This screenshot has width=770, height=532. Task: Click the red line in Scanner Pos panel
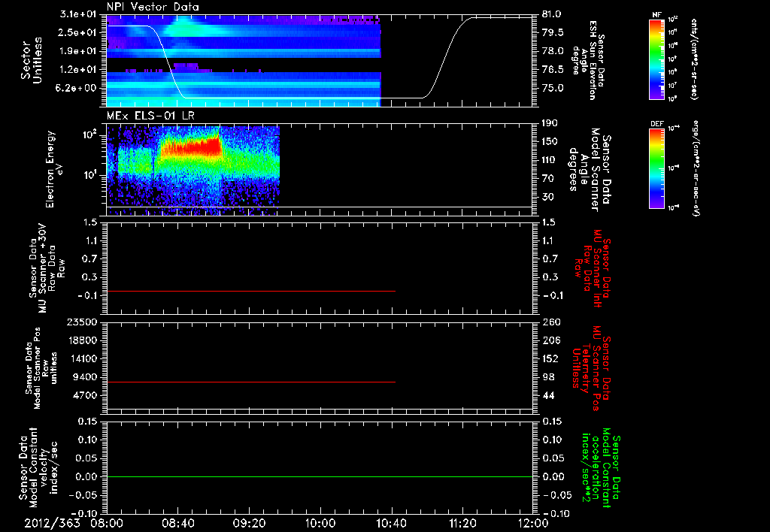click(251, 382)
